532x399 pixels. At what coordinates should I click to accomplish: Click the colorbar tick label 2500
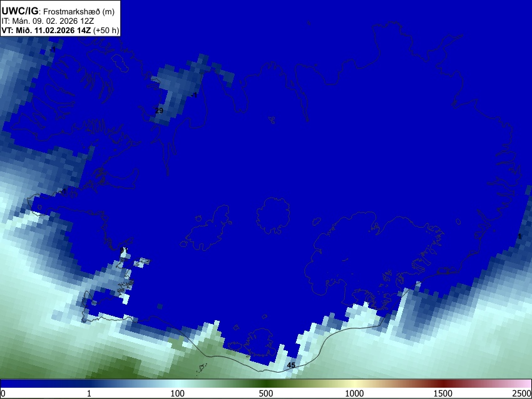coord(522,393)
